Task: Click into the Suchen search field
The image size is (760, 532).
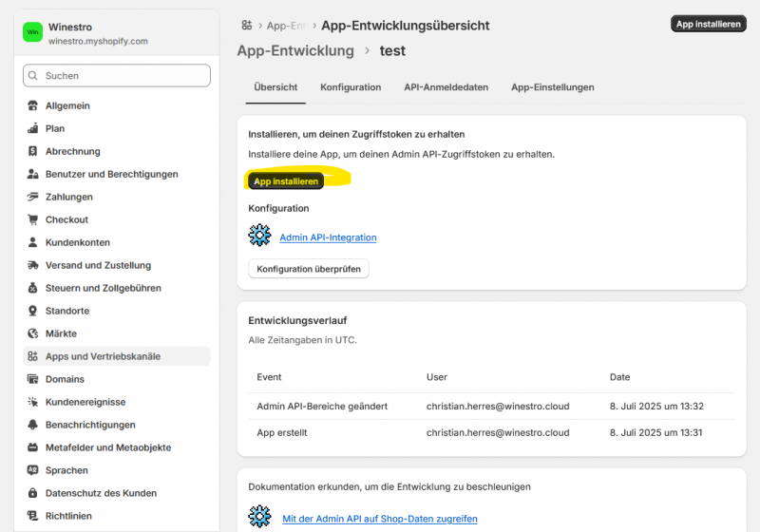Action: click(x=117, y=75)
